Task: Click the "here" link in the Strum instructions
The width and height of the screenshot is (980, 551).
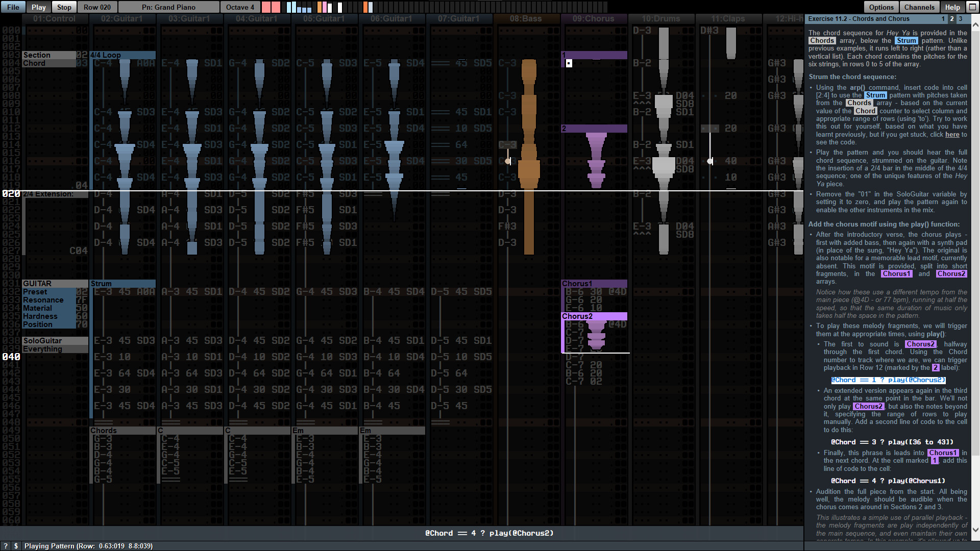Action: point(952,134)
